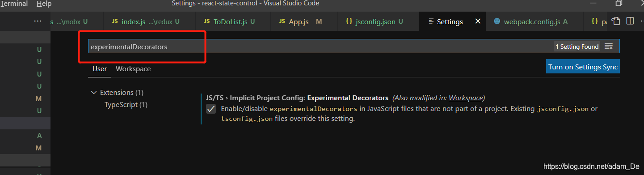Follow the Workspace link in setting header
Viewport: 644px width, 175px height.
[466, 98]
